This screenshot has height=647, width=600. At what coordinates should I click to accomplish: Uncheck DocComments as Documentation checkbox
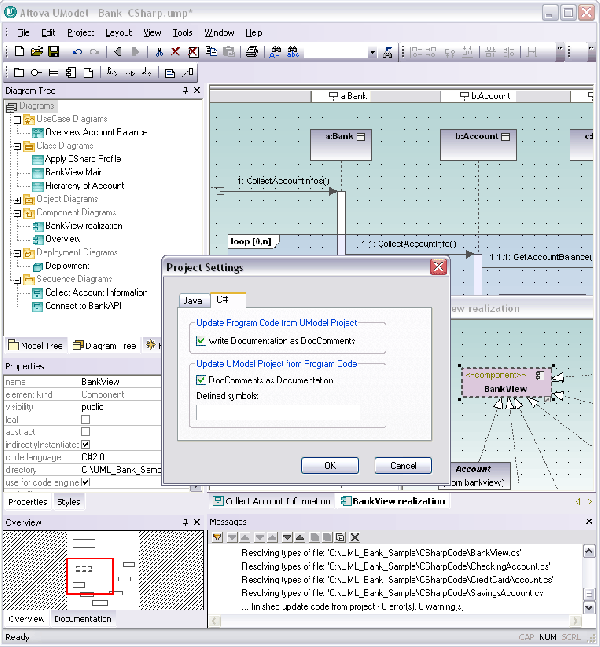201,380
